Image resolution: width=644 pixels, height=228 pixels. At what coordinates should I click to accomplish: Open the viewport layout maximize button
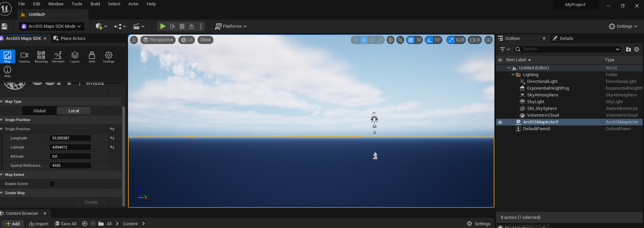coord(488,40)
